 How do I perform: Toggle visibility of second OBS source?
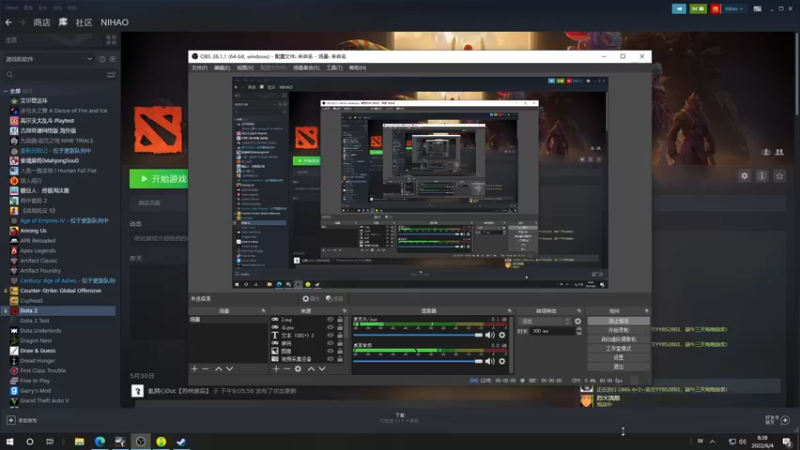click(330, 328)
